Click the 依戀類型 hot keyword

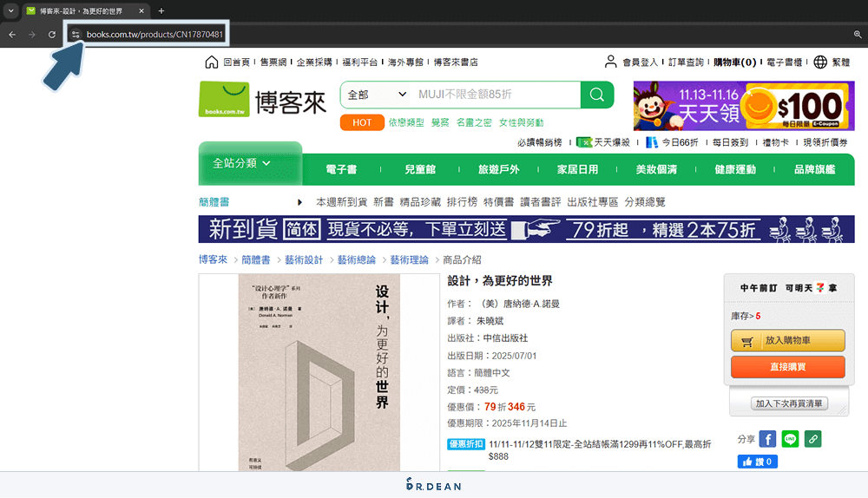[x=405, y=122]
